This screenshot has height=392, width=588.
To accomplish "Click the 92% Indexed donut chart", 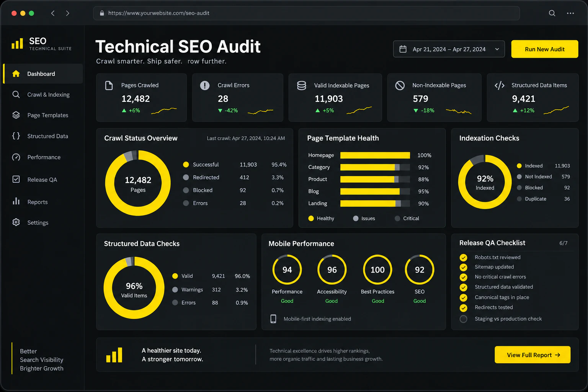I will [x=485, y=182].
